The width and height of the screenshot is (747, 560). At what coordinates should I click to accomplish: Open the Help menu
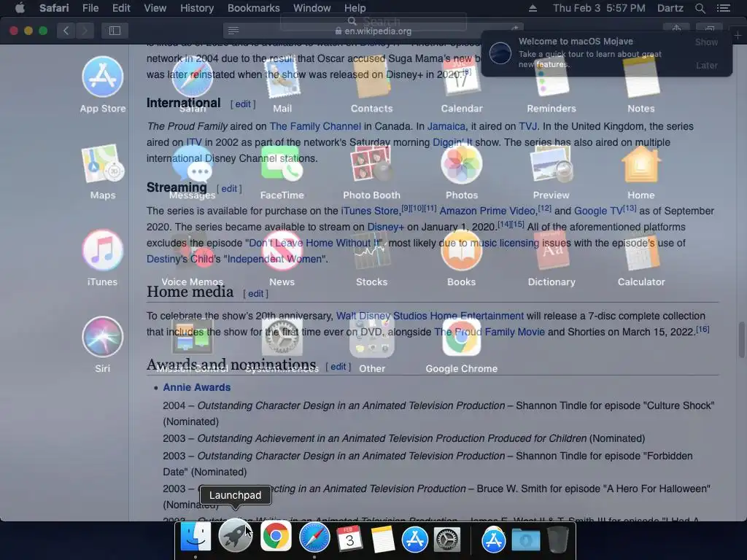(355, 8)
